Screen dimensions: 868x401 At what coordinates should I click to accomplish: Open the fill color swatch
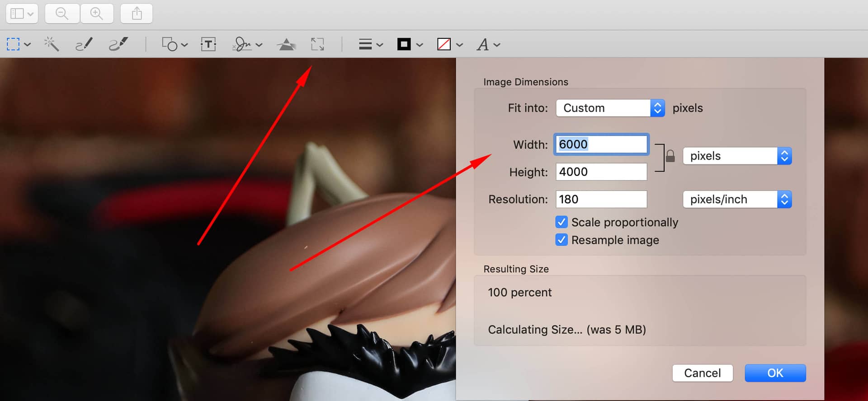click(x=444, y=44)
